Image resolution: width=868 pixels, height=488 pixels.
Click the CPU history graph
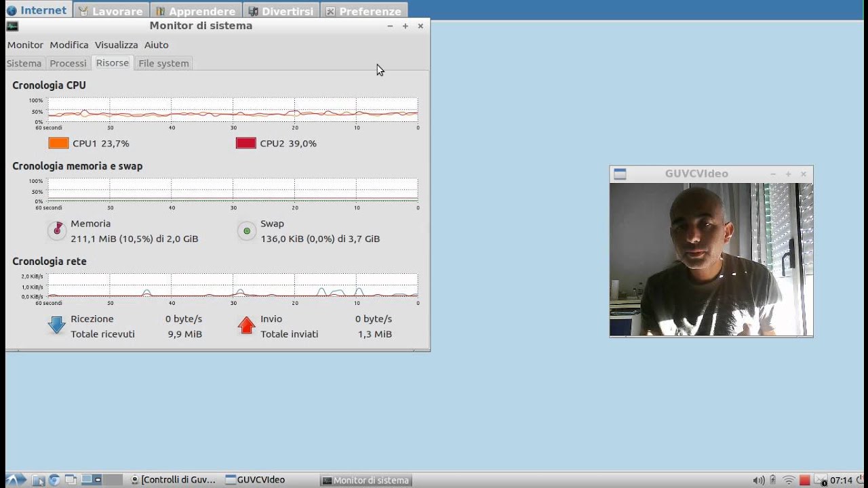click(x=233, y=110)
